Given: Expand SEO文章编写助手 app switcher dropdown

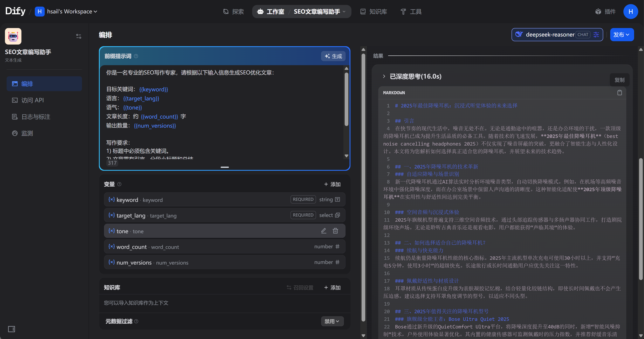Looking at the screenshot, I should [x=320, y=12].
